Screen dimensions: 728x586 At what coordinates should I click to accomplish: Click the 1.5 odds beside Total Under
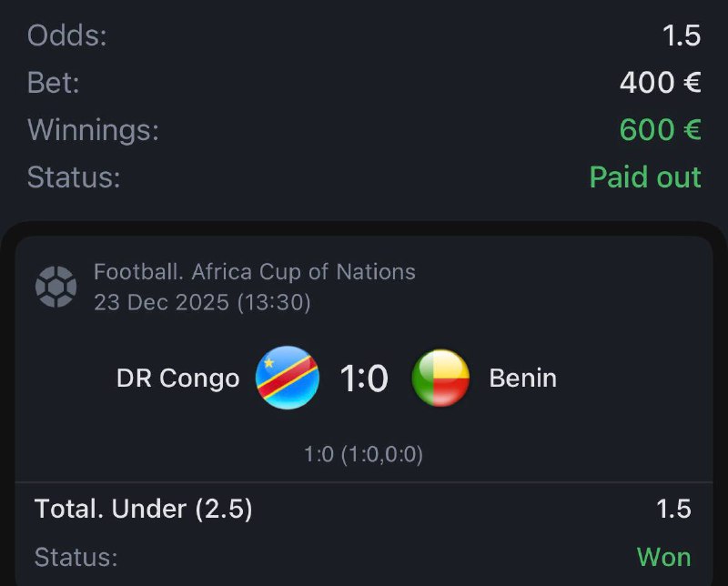(x=673, y=509)
